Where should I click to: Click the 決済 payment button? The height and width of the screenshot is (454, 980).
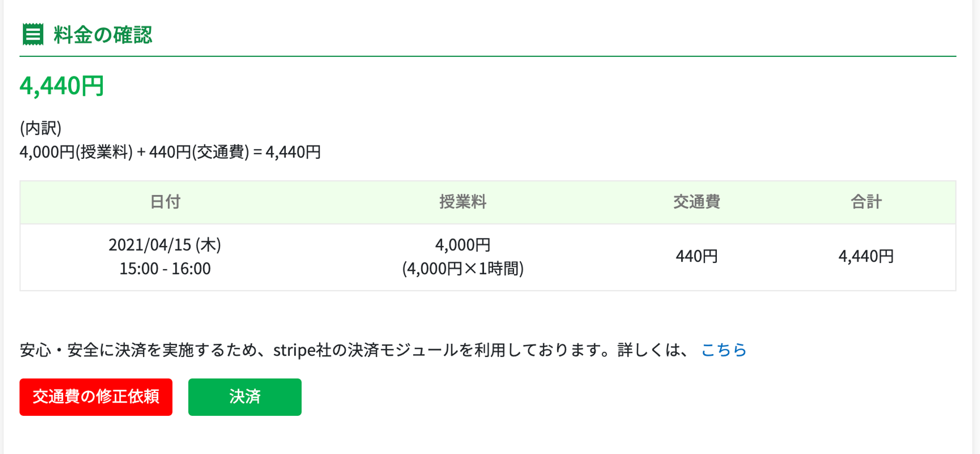point(245,397)
